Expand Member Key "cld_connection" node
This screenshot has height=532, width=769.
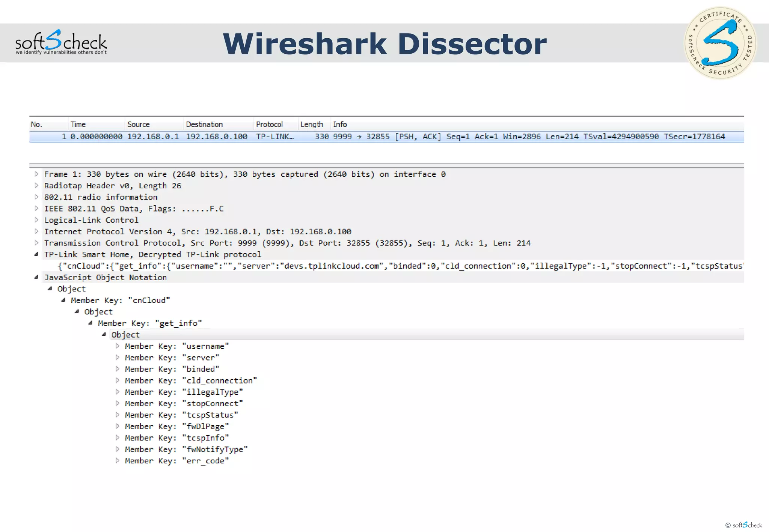click(117, 380)
